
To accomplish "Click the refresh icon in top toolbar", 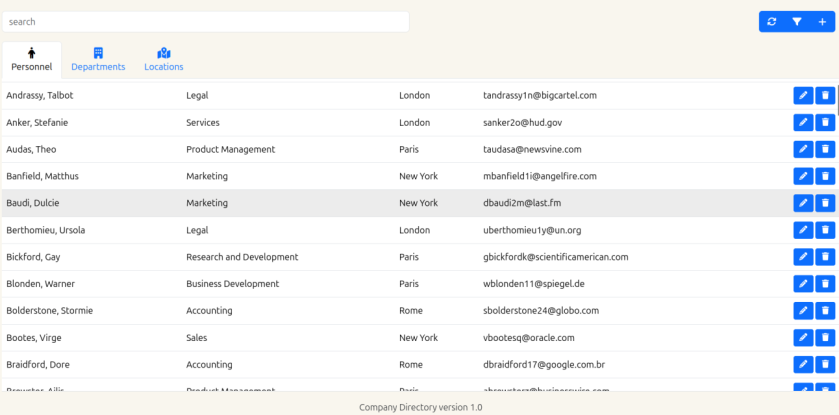I will (x=771, y=21).
